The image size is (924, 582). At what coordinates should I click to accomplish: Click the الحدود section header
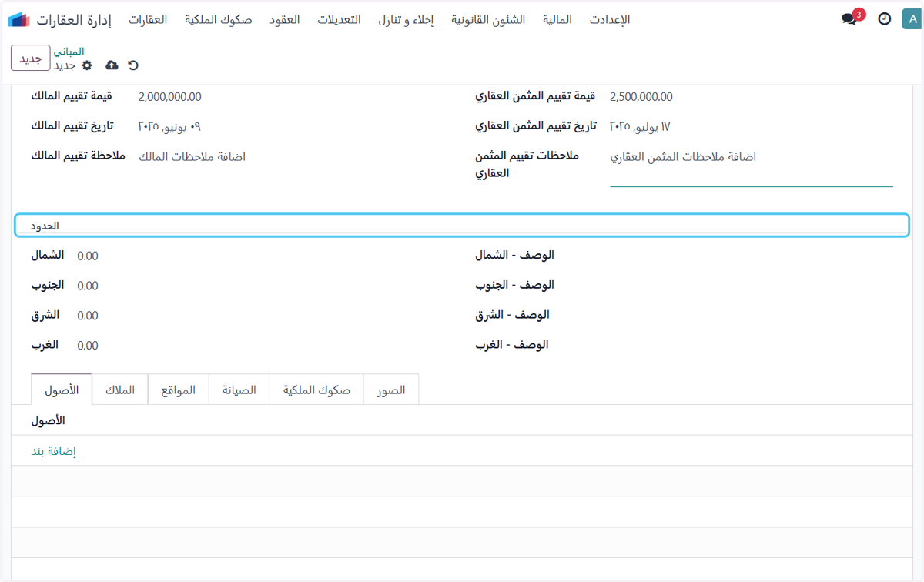(x=462, y=226)
